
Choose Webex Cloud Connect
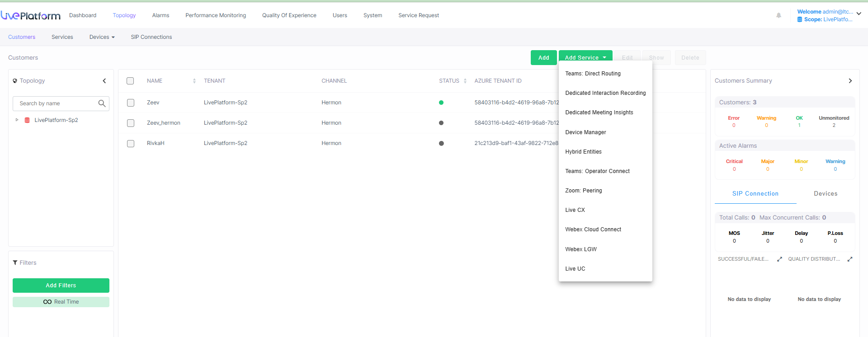tap(593, 229)
